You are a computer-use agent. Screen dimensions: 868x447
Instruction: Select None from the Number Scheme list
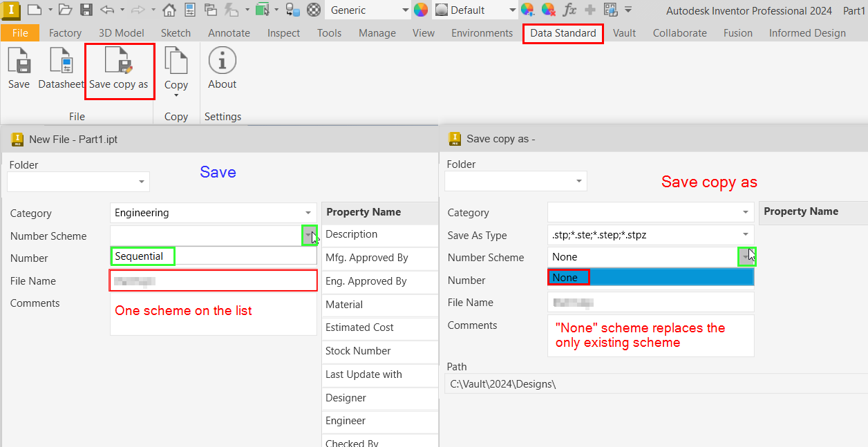tap(568, 277)
